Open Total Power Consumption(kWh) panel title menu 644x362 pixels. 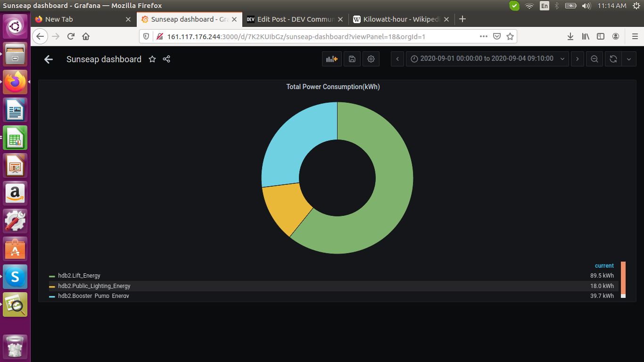click(333, 87)
